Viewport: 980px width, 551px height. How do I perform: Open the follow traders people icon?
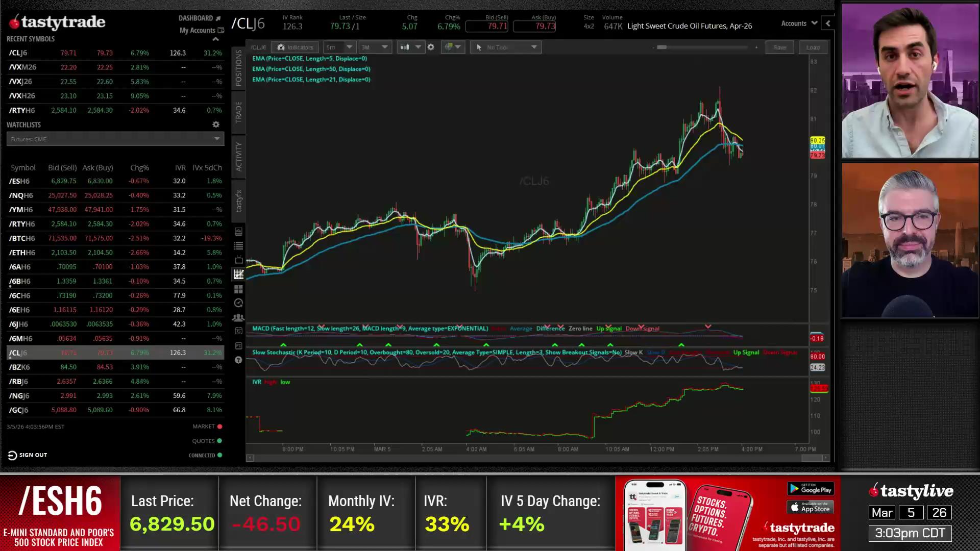point(238,317)
